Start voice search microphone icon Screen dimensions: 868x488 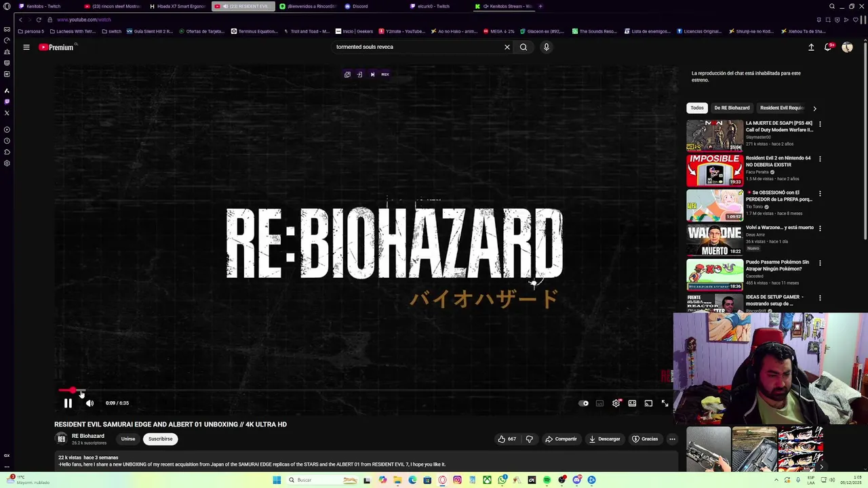click(x=546, y=47)
